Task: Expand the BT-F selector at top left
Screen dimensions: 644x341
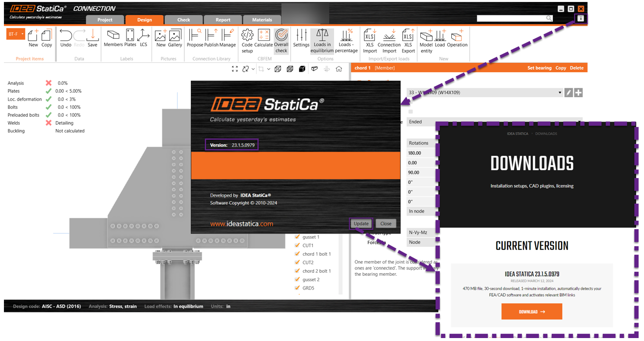Action: (x=16, y=34)
